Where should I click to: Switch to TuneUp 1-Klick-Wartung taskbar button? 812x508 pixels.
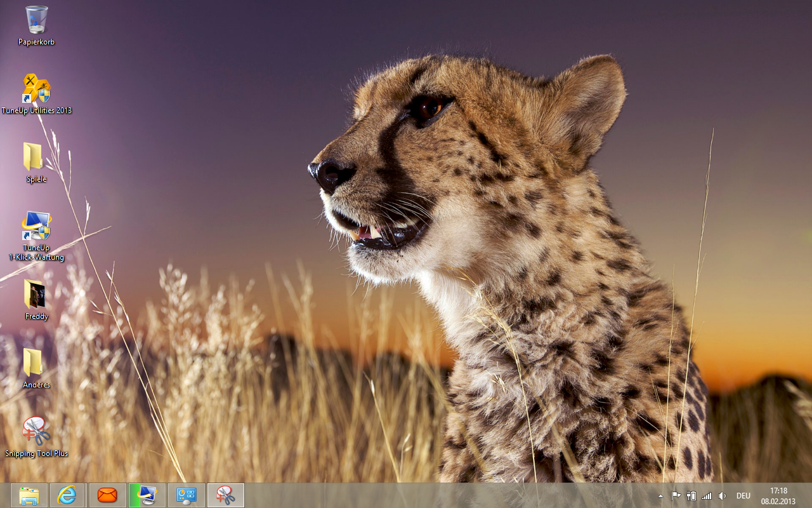tap(147, 495)
